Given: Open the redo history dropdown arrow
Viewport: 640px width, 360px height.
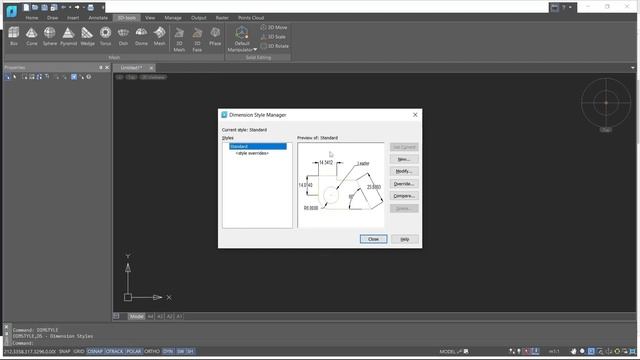Looking at the screenshot, I should pyautogui.click(x=83, y=7).
